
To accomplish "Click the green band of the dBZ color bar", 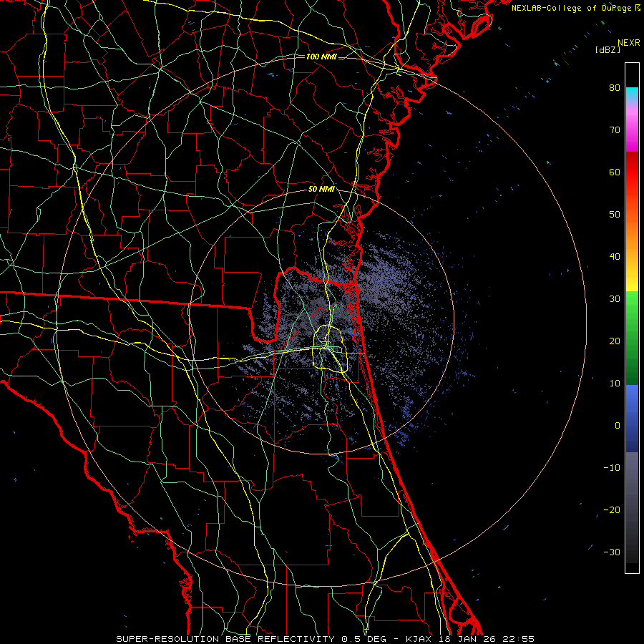I will point(632,338).
